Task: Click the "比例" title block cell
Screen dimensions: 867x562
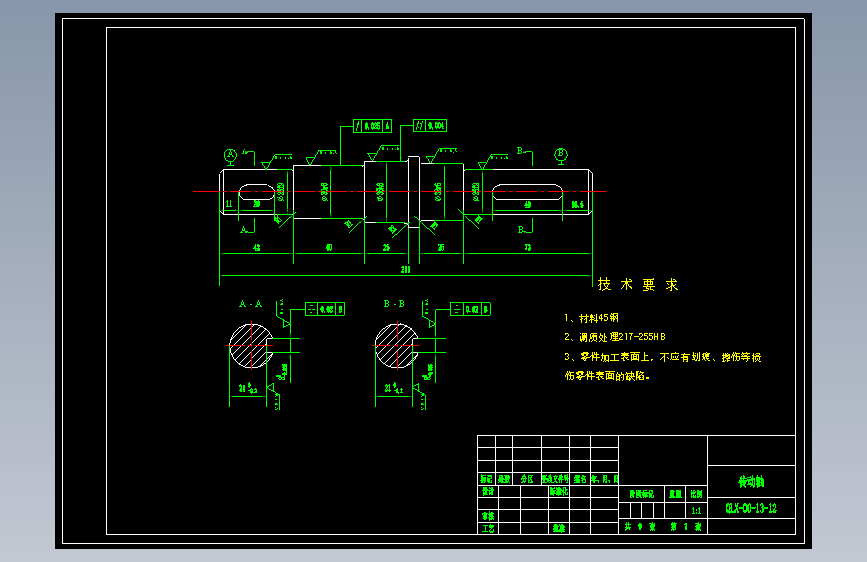Action: pyautogui.click(x=696, y=494)
